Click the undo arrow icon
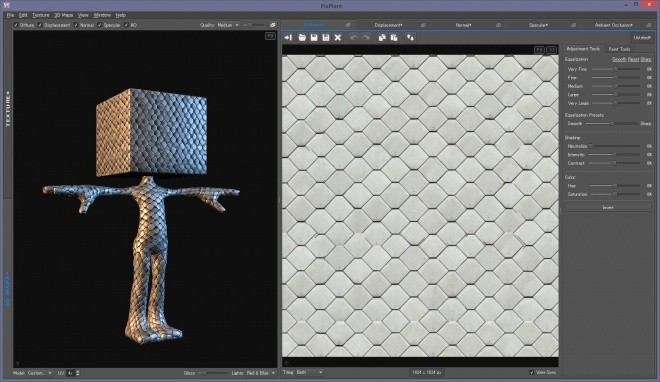The width and height of the screenshot is (660, 382). point(354,37)
